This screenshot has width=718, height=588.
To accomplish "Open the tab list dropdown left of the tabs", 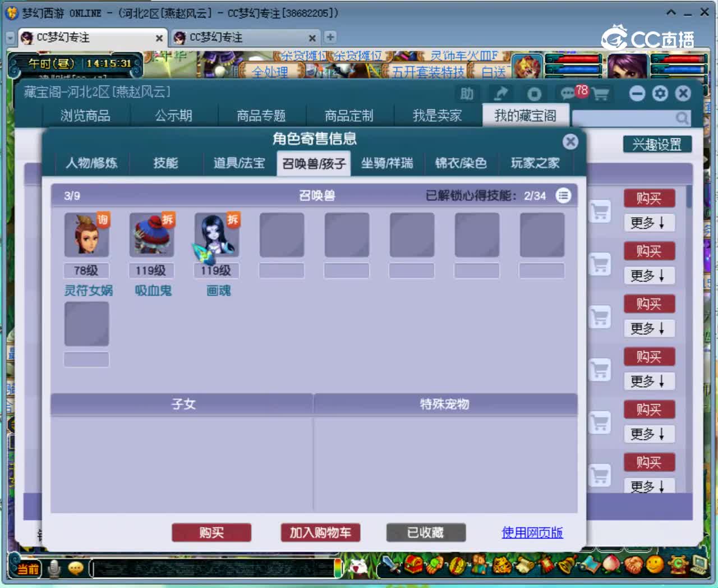I will [x=10, y=38].
